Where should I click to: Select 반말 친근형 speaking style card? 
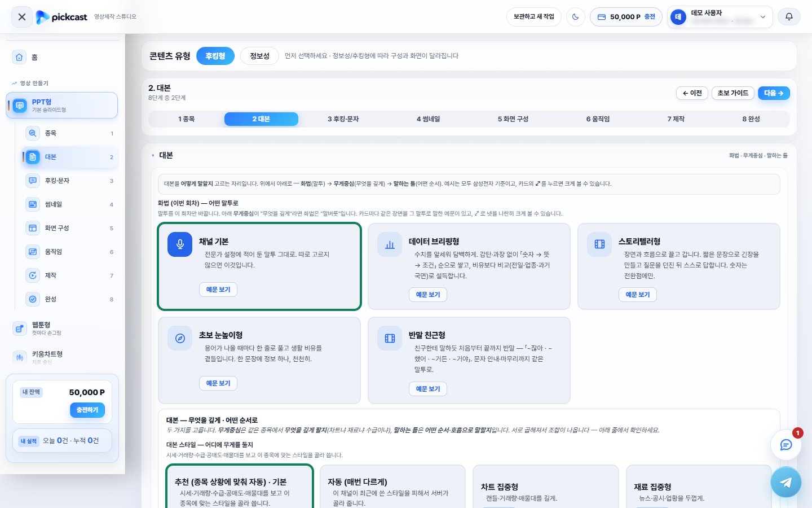tap(469, 360)
